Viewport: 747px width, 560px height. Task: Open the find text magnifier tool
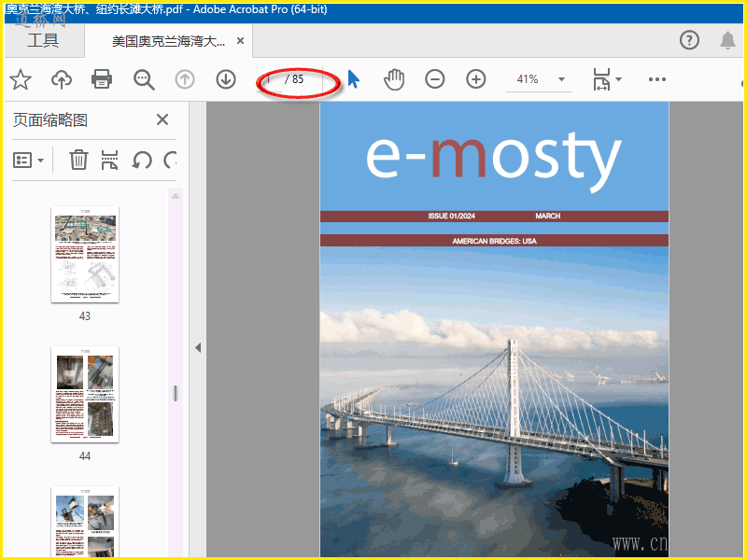pos(144,79)
